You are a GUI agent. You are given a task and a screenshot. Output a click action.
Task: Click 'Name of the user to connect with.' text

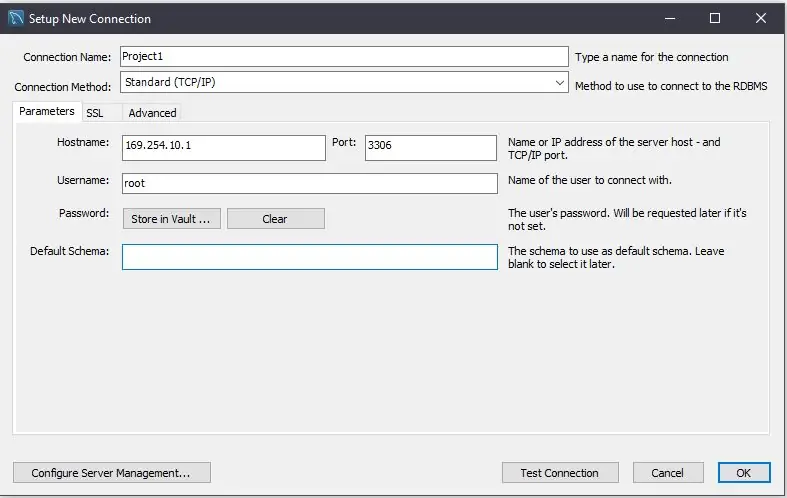pyautogui.click(x=590, y=180)
